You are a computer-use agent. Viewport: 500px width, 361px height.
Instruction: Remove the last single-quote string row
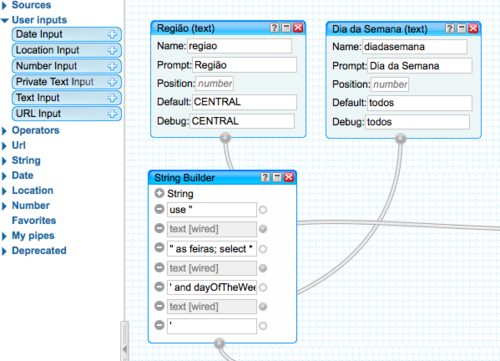(x=159, y=325)
